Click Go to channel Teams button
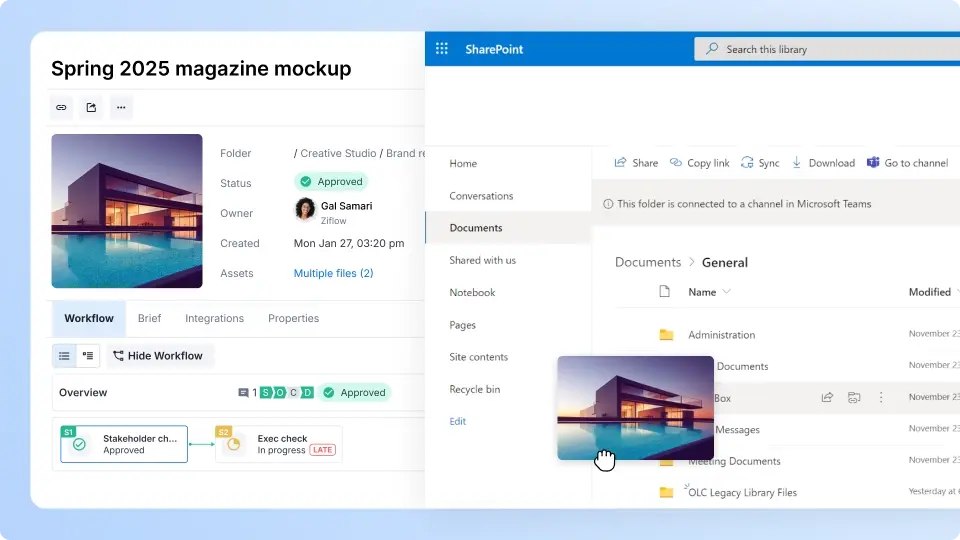The height and width of the screenshot is (540, 960). click(907, 163)
